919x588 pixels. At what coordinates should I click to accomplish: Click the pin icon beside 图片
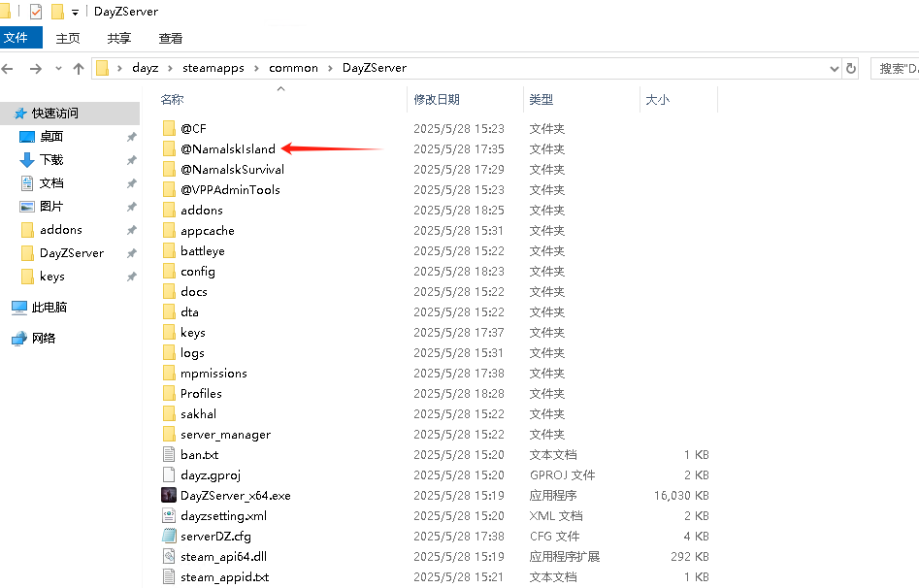click(132, 207)
